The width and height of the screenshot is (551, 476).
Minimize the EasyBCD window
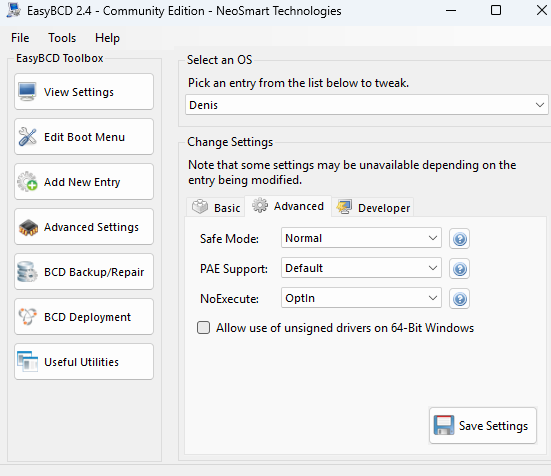point(451,11)
